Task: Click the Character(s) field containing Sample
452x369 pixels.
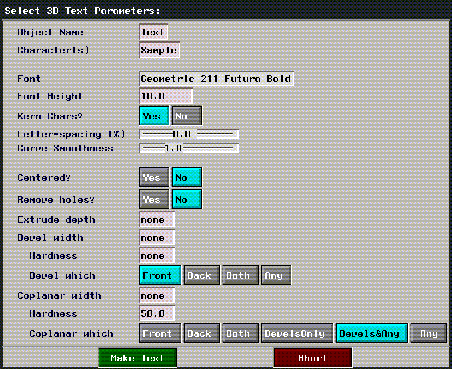Action: (159, 50)
